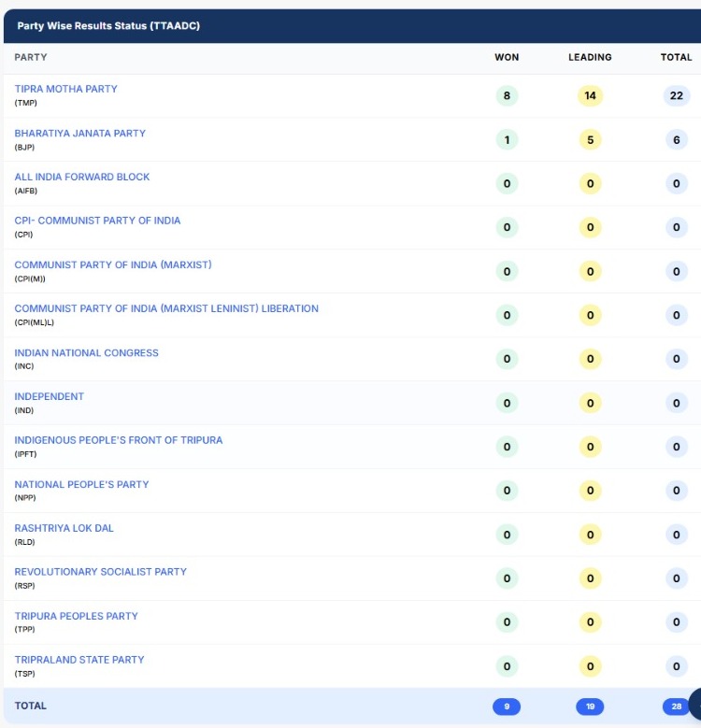The width and height of the screenshot is (701, 728).
Task: Open the Tripura Peoples Party link
Action: 76,616
